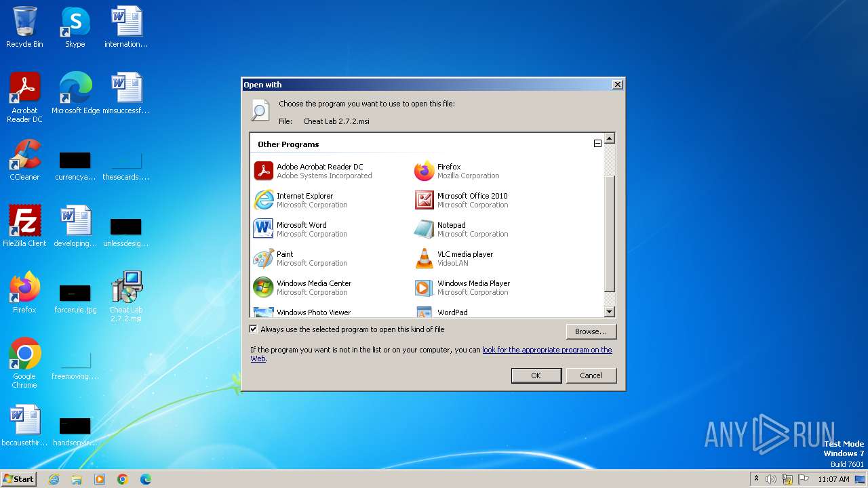Open Microsoft Edge from taskbar

point(146,479)
